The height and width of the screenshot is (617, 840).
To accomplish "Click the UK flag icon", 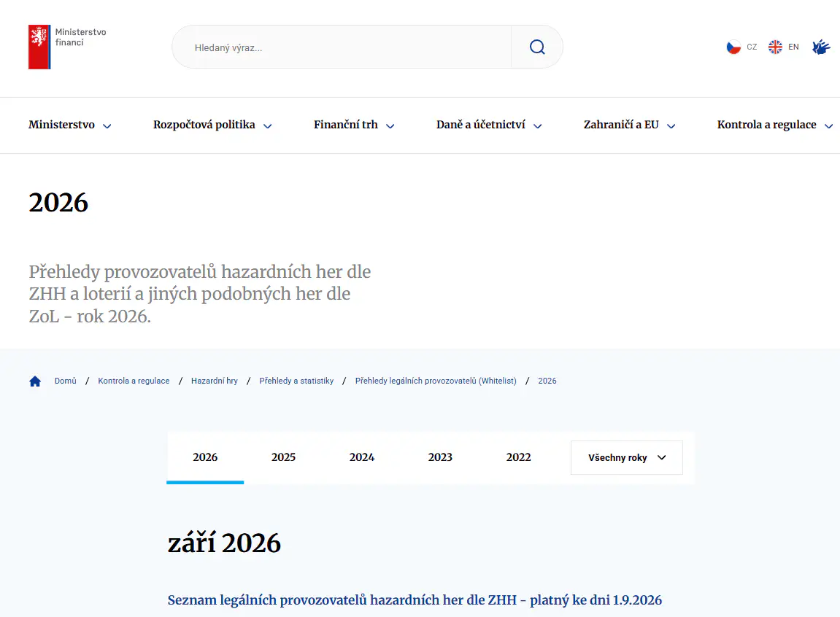I will [774, 47].
